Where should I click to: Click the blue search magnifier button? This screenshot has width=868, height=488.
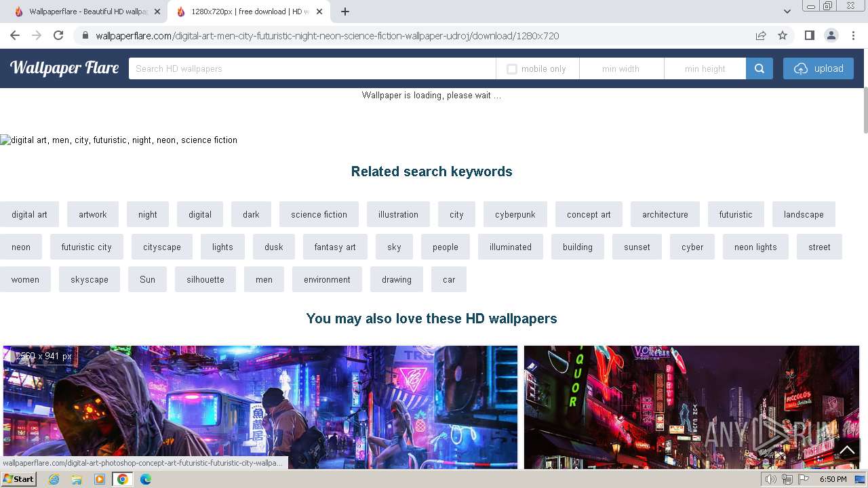[x=759, y=68]
